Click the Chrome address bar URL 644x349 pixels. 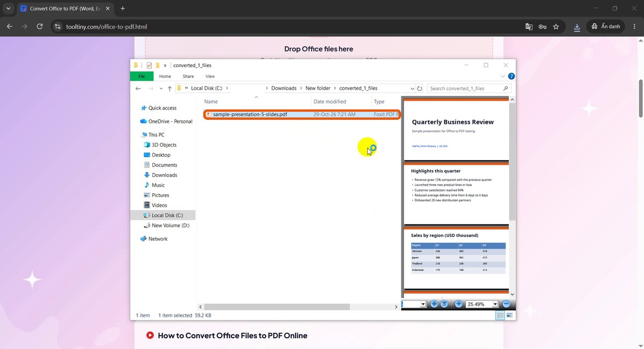[x=106, y=26]
